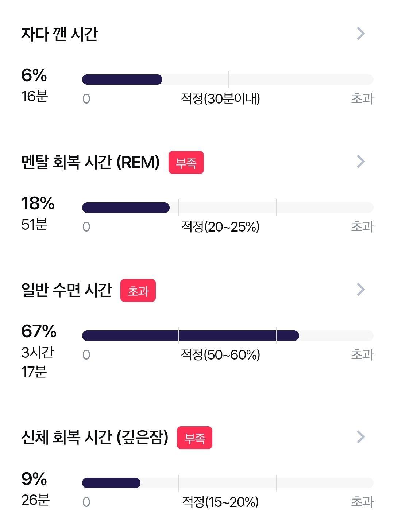394x532 pixels.
Task: Expand 멘탈 회복 시간 (REM) chevron arrow
Action: click(360, 161)
